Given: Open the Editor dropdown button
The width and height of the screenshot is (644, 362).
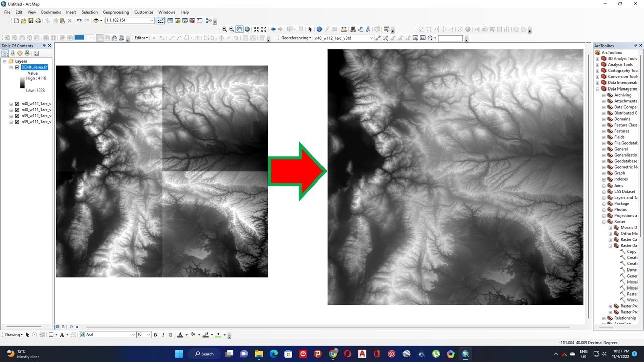Looking at the screenshot, I should point(141,38).
